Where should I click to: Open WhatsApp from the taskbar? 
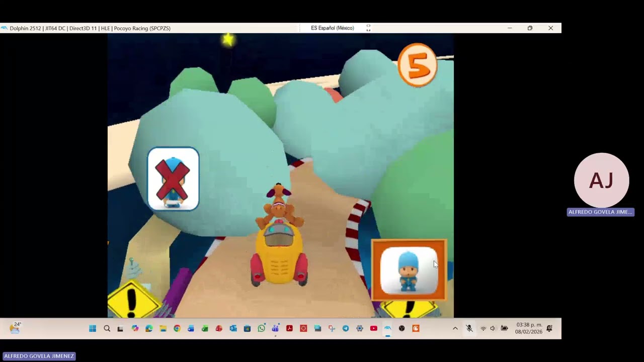tap(261, 328)
